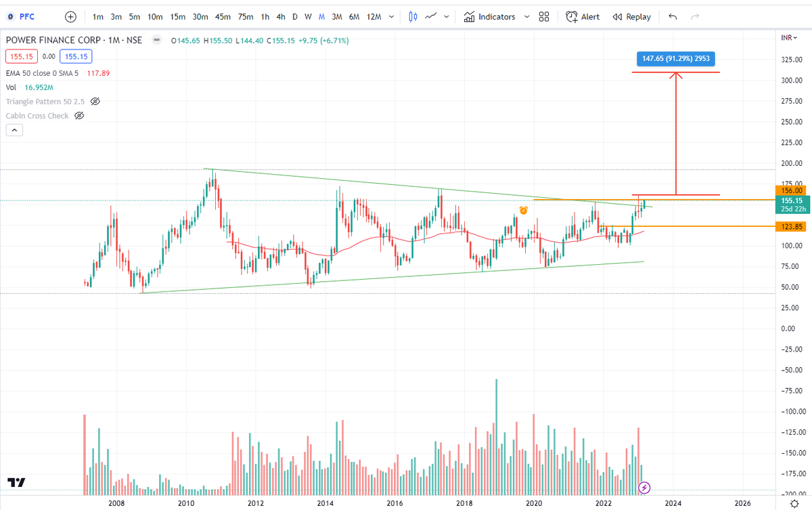
Task: Start bar Replay mode
Action: [631, 16]
